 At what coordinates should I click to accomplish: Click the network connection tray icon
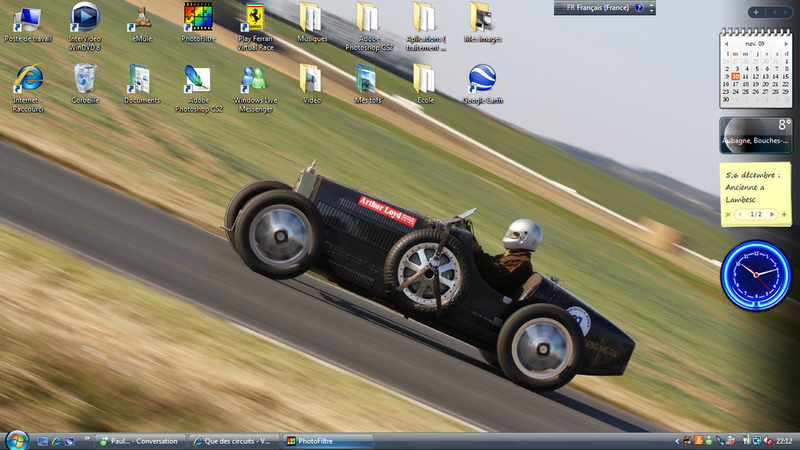point(757,440)
